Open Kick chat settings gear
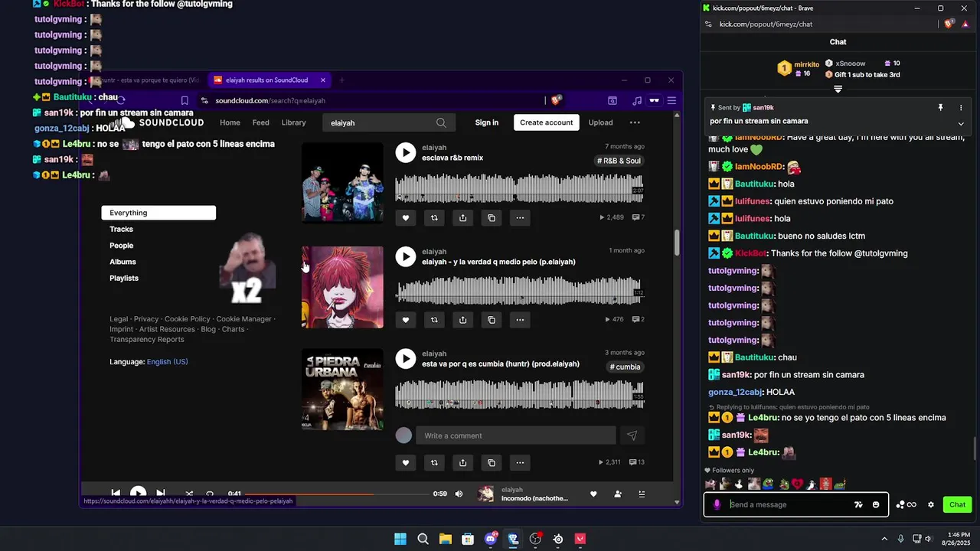The image size is (980, 551). click(931, 504)
